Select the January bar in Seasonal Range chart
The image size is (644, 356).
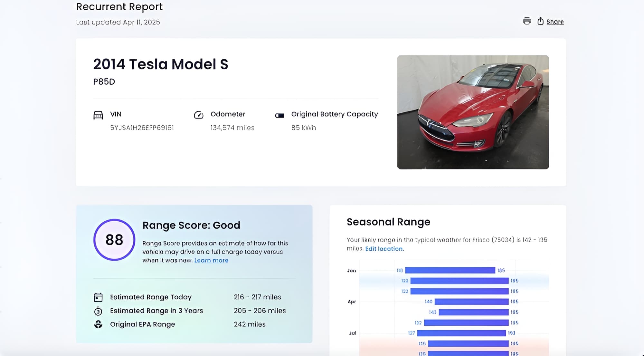[450, 270]
